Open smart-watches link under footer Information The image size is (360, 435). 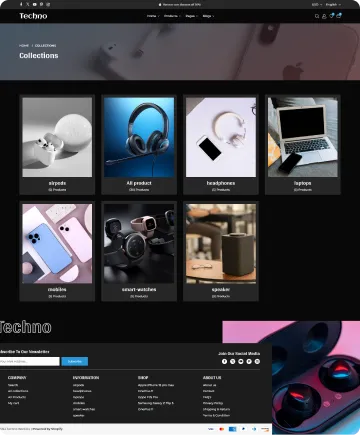84,409
